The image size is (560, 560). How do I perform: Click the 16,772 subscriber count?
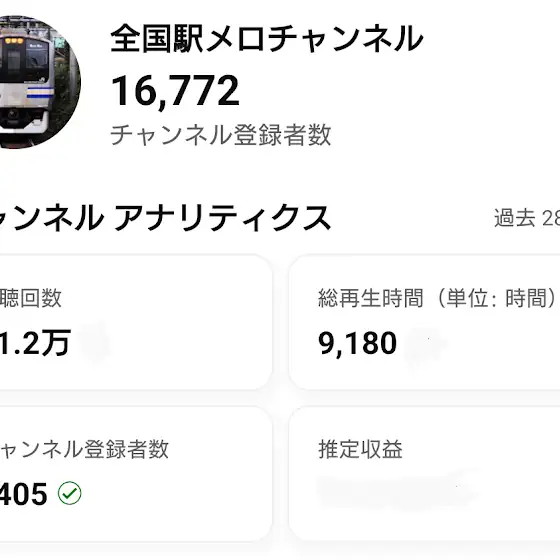click(175, 91)
